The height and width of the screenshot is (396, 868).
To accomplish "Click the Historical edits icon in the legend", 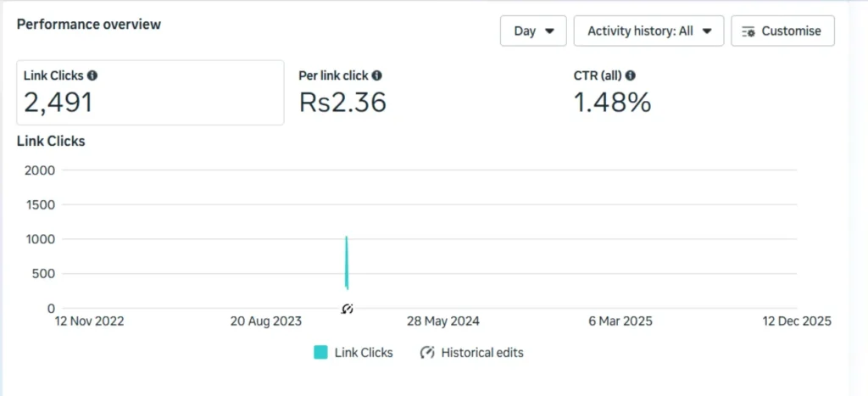I will point(427,352).
